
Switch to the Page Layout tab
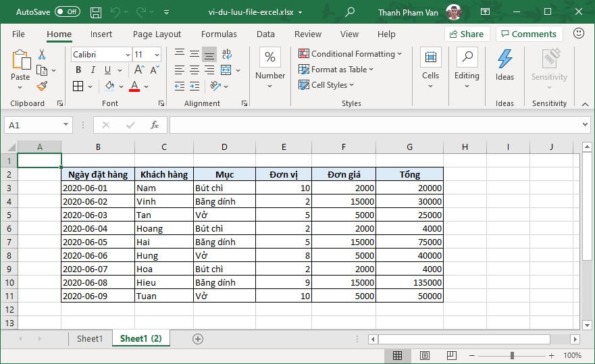157,34
